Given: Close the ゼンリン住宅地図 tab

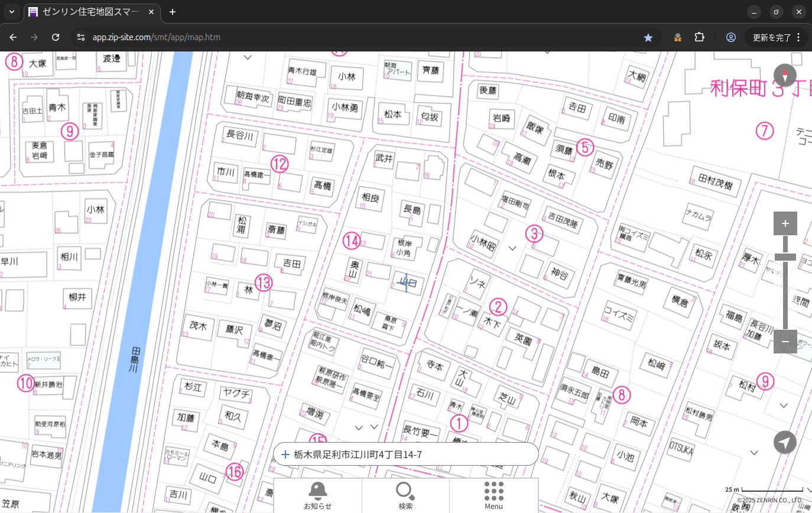Looking at the screenshot, I should pos(151,12).
